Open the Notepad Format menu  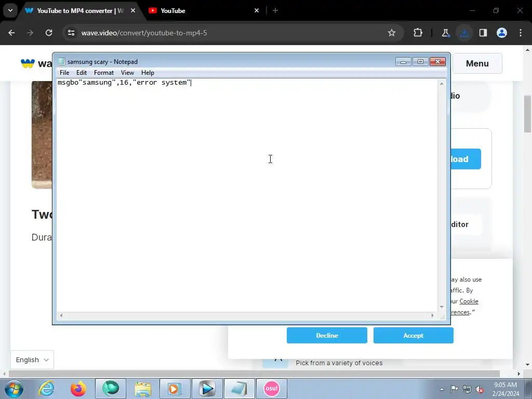pyautogui.click(x=104, y=73)
